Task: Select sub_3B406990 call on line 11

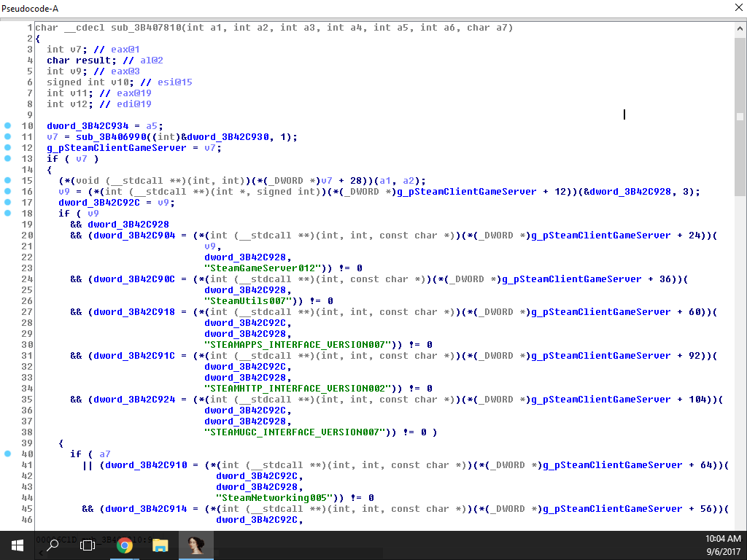Action: tap(111, 137)
